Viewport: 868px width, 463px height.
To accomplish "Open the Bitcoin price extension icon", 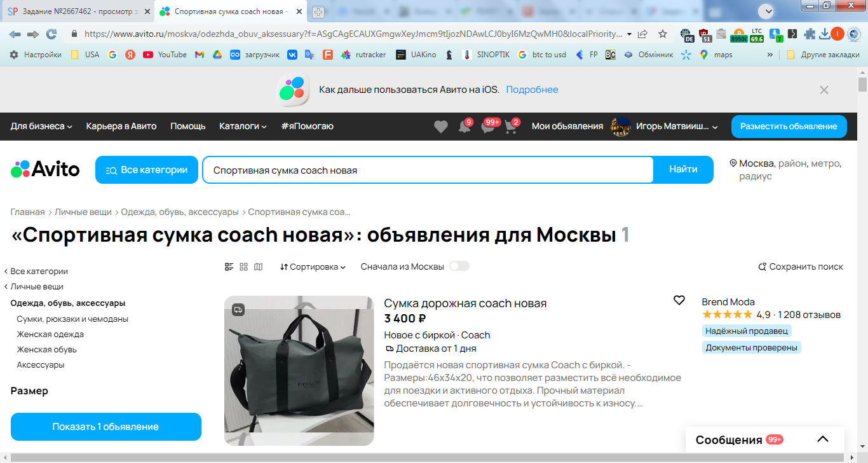I will [739, 34].
